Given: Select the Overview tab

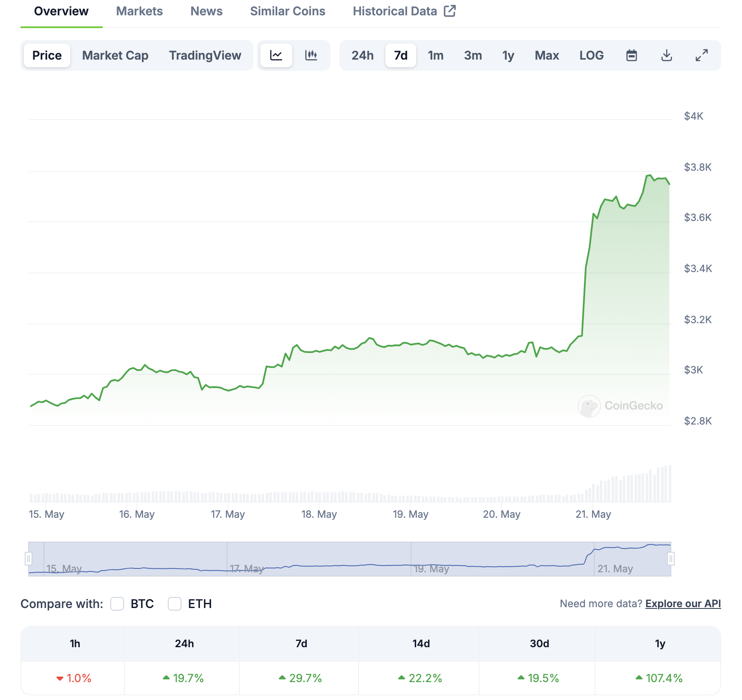Looking at the screenshot, I should coord(61,11).
